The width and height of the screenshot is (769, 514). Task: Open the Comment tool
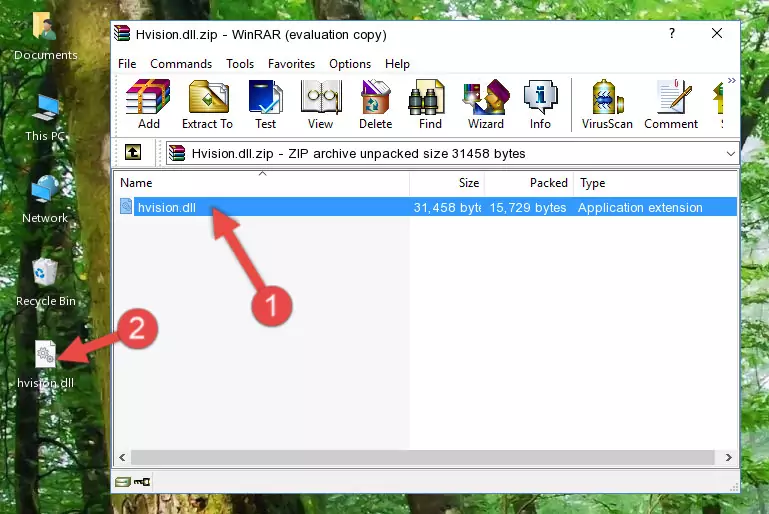(x=671, y=104)
